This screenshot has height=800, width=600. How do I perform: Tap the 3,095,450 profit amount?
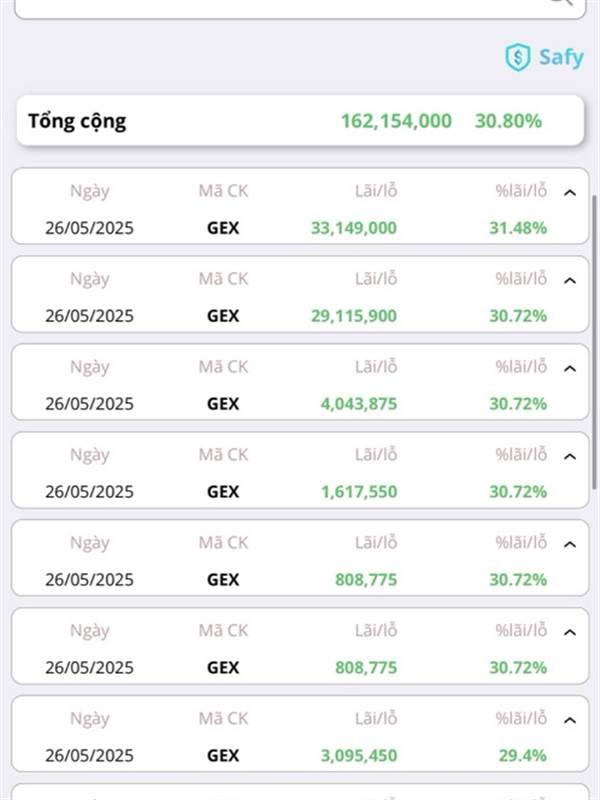(359, 756)
